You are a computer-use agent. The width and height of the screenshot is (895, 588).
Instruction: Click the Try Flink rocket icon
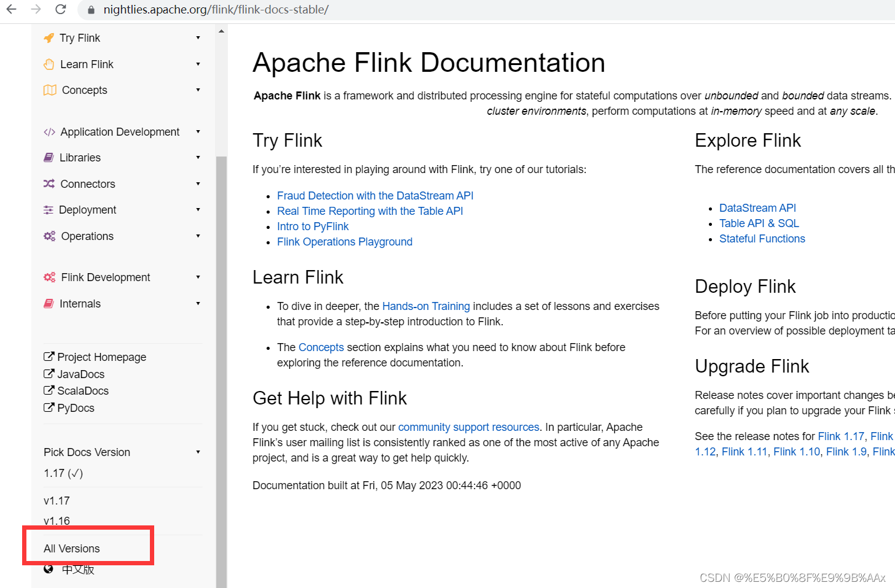point(49,37)
